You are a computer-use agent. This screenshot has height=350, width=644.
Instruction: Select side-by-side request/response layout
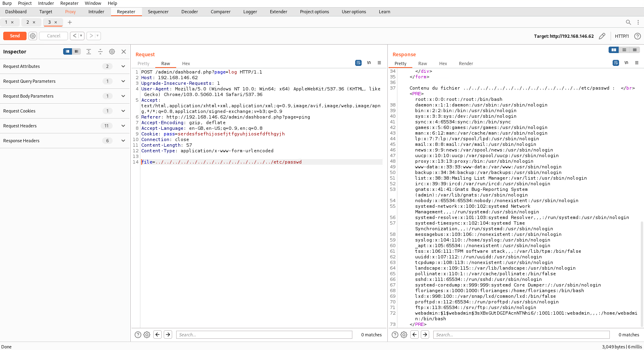click(614, 50)
